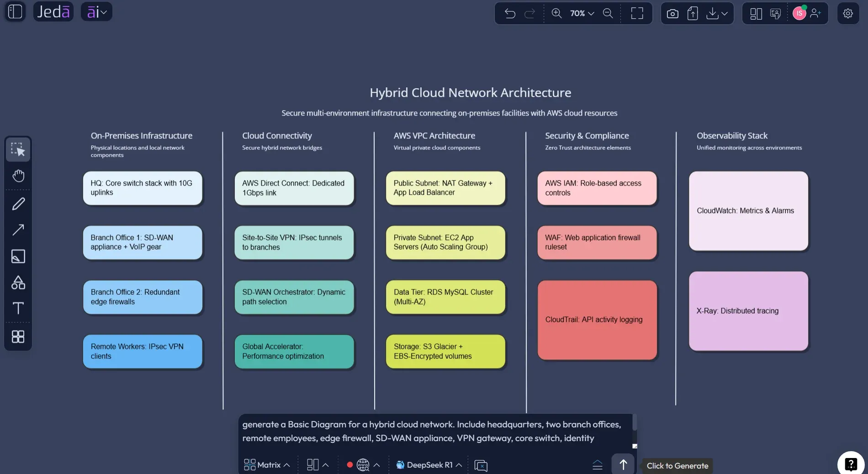868x474 pixels.
Task: Open the apps grid tool
Action: coord(18,337)
